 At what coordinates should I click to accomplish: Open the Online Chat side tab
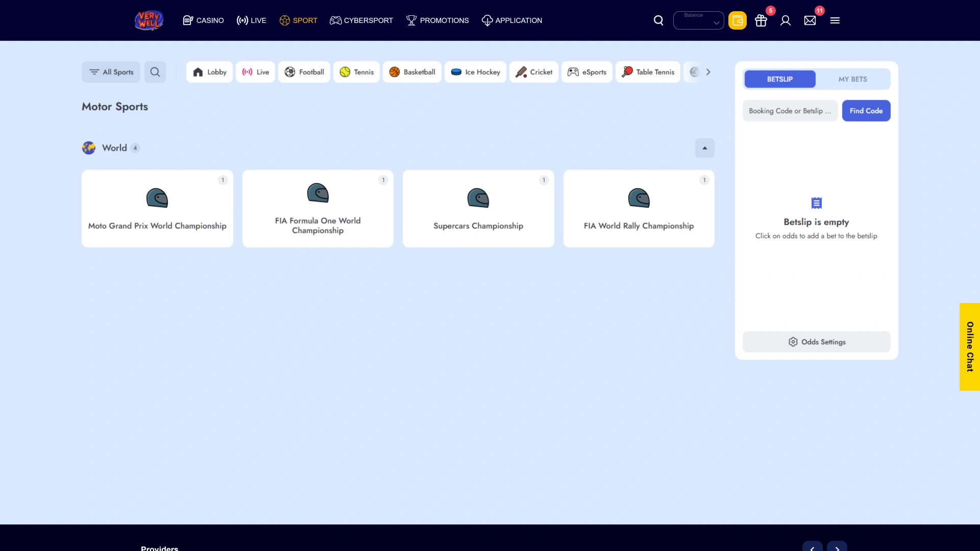coord(970,347)
